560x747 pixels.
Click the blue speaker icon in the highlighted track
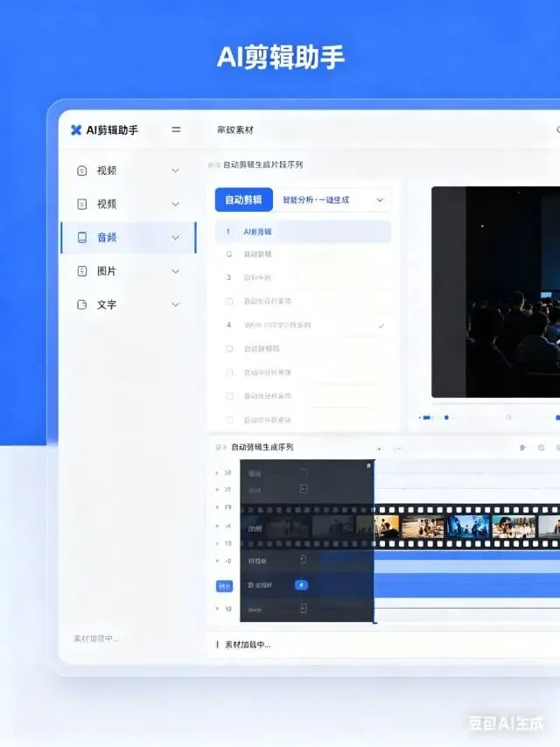click(x=301, y=584)
